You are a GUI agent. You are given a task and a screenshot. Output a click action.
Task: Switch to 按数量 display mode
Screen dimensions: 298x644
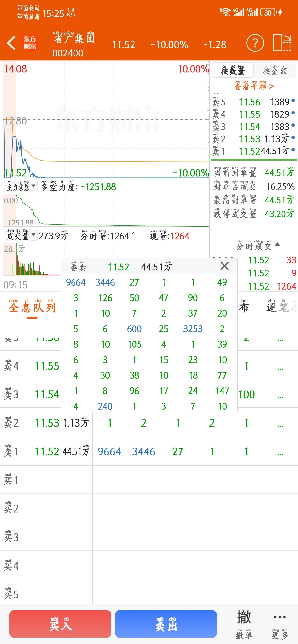coord(233,70)
